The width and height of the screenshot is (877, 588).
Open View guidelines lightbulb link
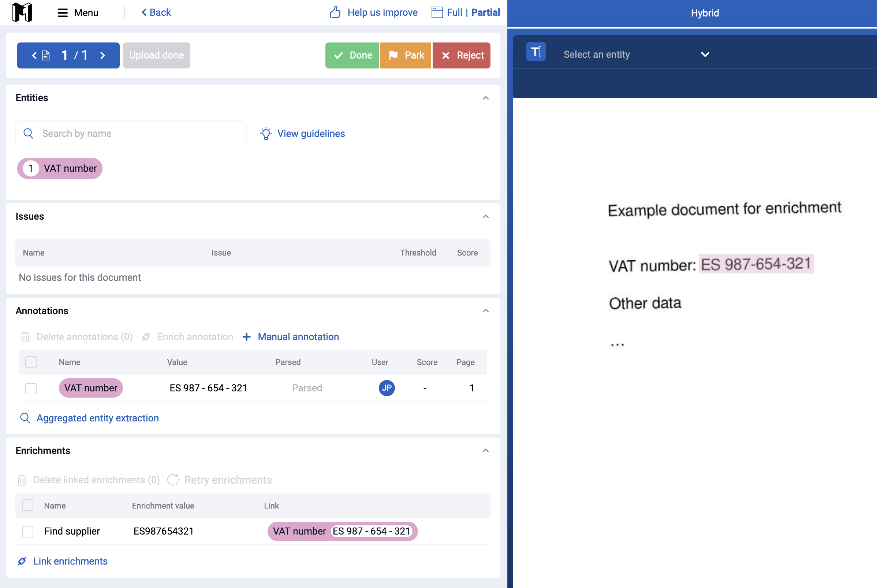click(x=303, y=134)
